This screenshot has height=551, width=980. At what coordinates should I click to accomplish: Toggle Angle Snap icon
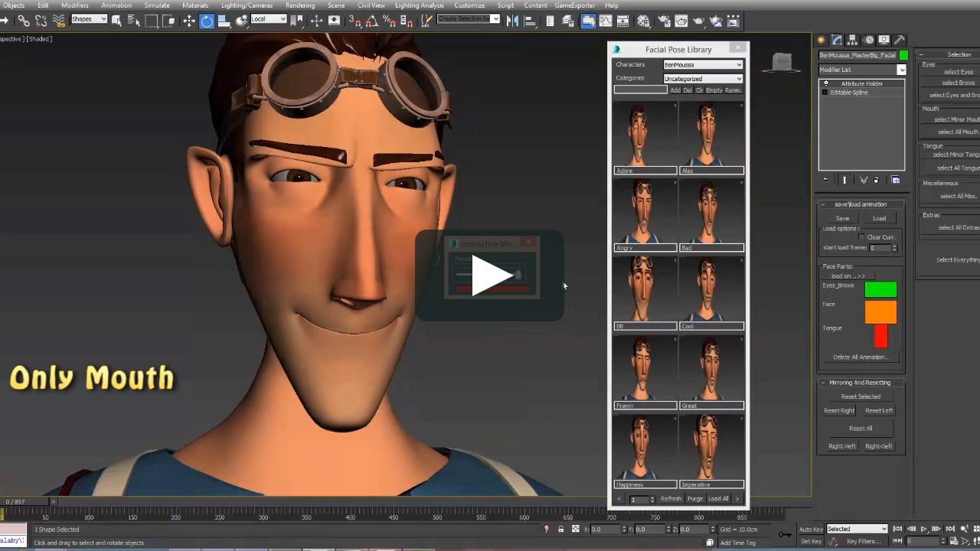coord(372,21)
